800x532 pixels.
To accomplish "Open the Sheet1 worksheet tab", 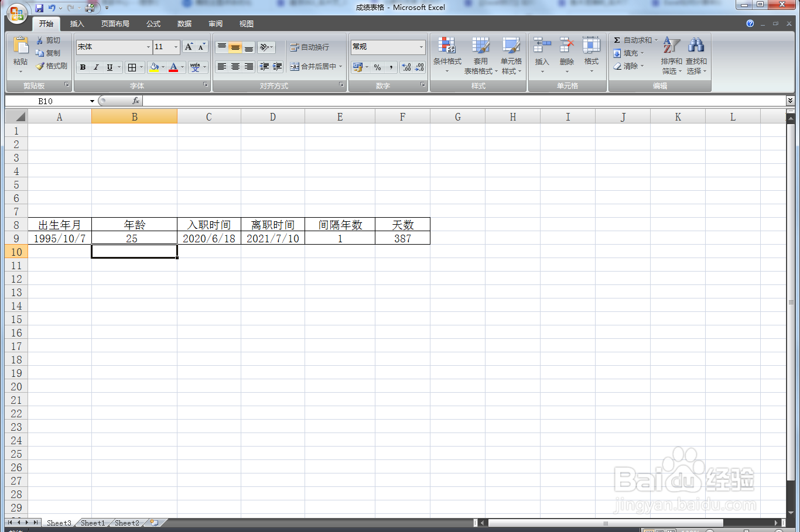I will pyautogui.click(x=93, y=523).
